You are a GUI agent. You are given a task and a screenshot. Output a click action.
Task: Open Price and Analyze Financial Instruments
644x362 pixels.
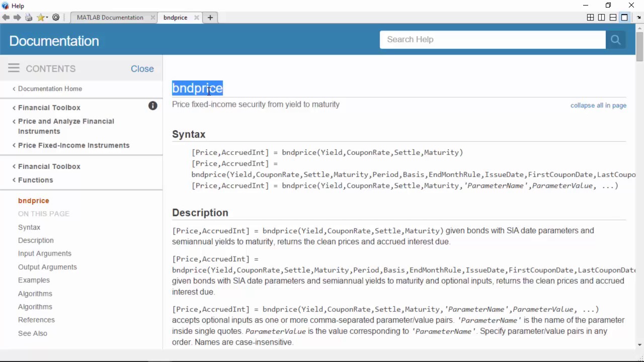click(66, 126)
